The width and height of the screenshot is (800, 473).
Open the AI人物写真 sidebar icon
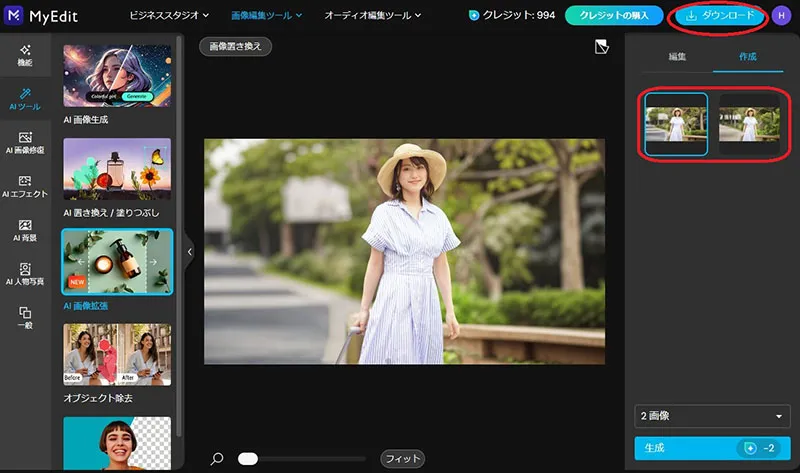click(x=25, y=274)
